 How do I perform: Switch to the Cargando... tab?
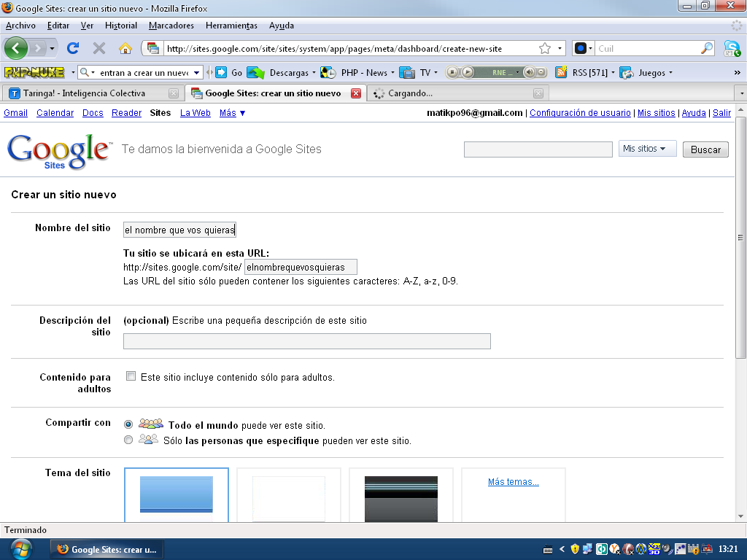[x=458, y=93]
